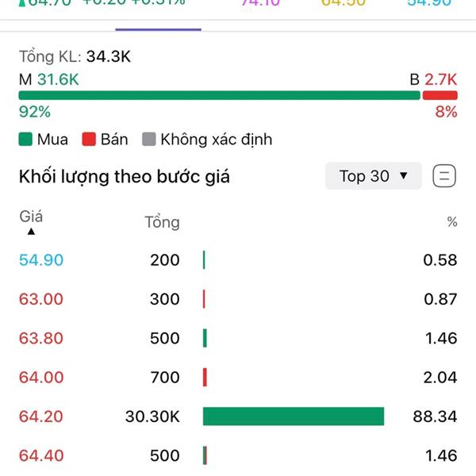Select the 54.90 price row
The image size is (476, 476).
238,260
